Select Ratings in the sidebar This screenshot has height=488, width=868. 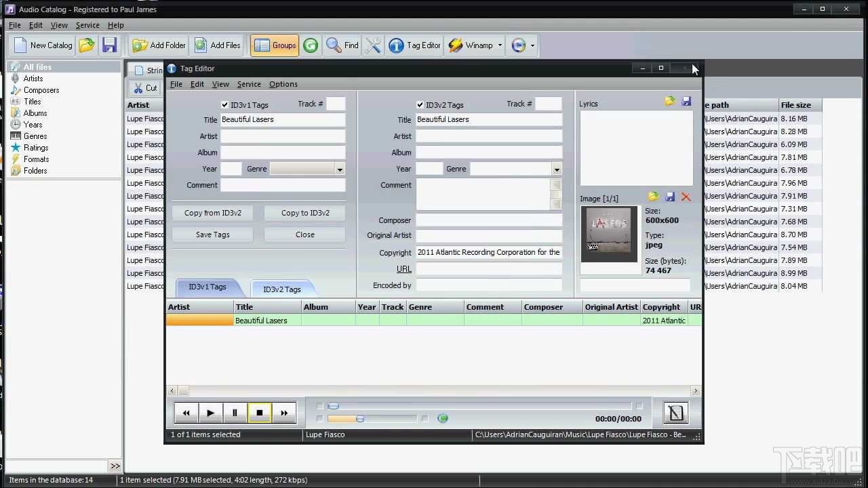point(36,148)
